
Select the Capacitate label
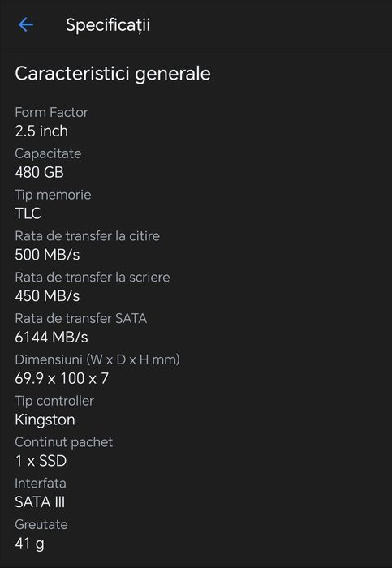(x=48, y=153)
